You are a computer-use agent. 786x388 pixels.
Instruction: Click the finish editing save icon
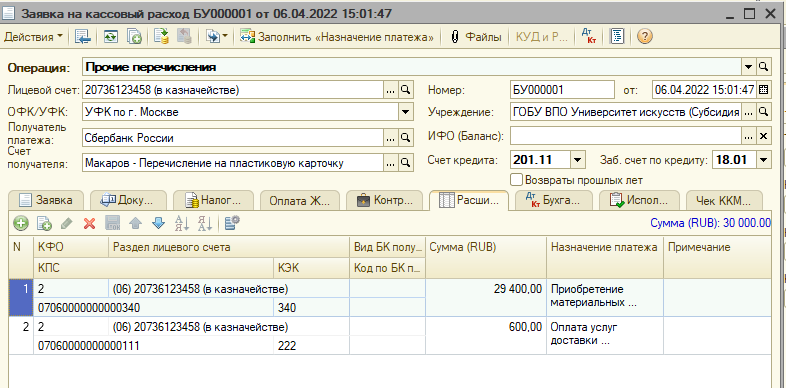(112, 224)
